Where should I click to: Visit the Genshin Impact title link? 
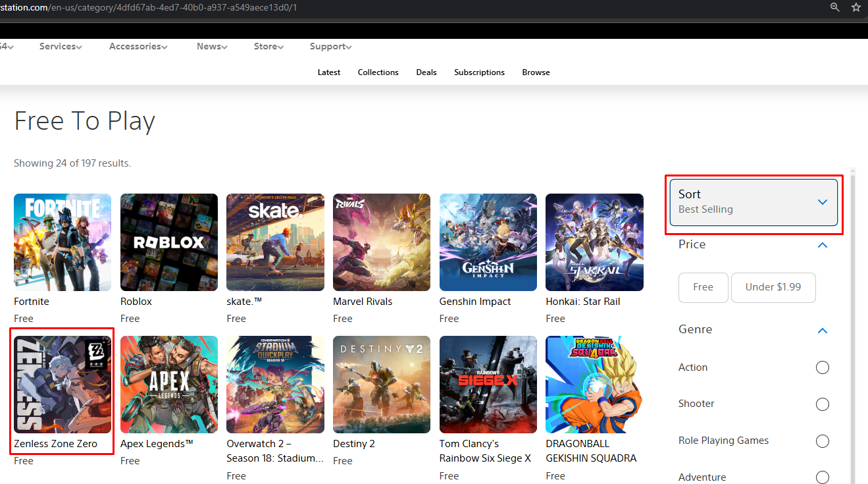tap(475, 302)
